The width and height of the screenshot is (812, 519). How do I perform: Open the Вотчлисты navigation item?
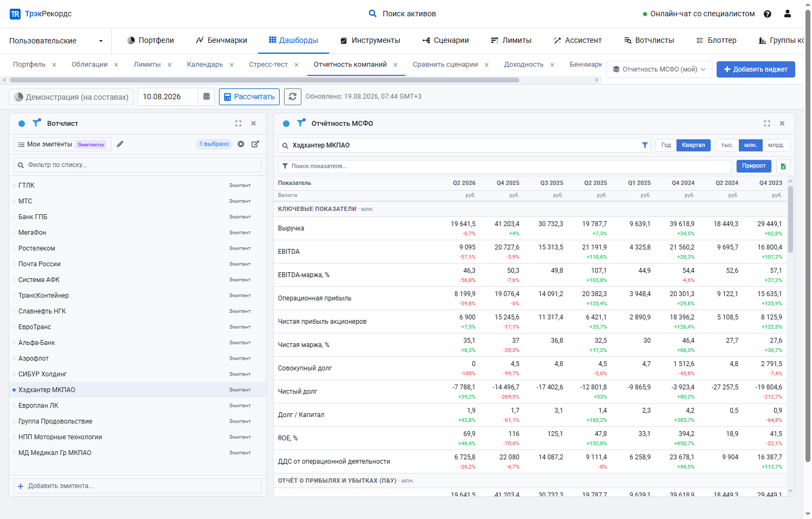649,41
